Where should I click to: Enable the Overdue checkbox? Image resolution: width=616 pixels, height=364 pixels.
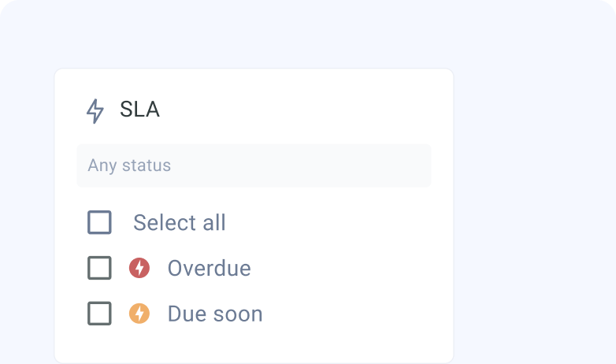[99, 268]
